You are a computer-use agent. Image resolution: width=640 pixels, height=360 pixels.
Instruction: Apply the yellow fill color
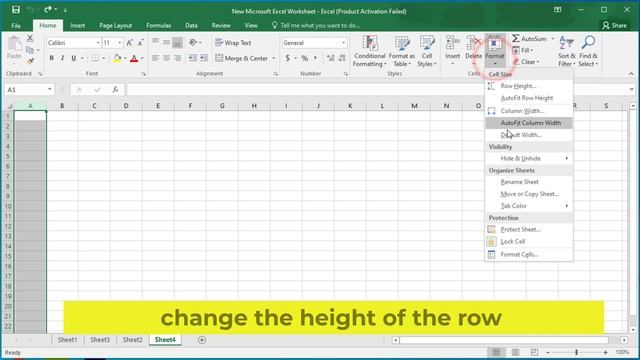117,58
